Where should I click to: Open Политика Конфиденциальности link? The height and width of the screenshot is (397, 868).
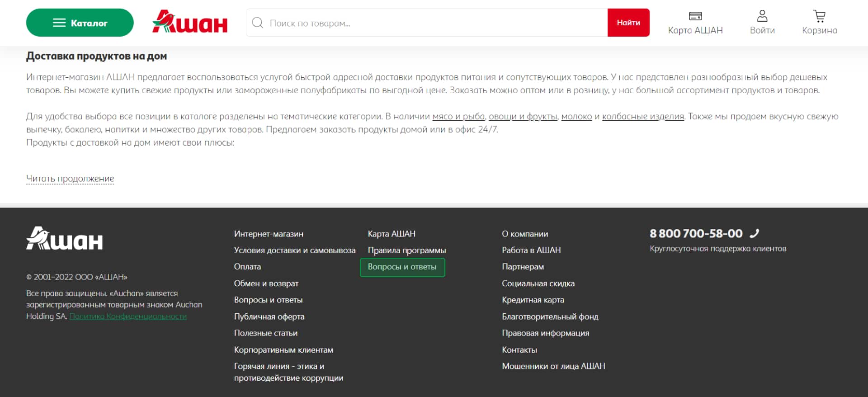click(x=128, y=317)
